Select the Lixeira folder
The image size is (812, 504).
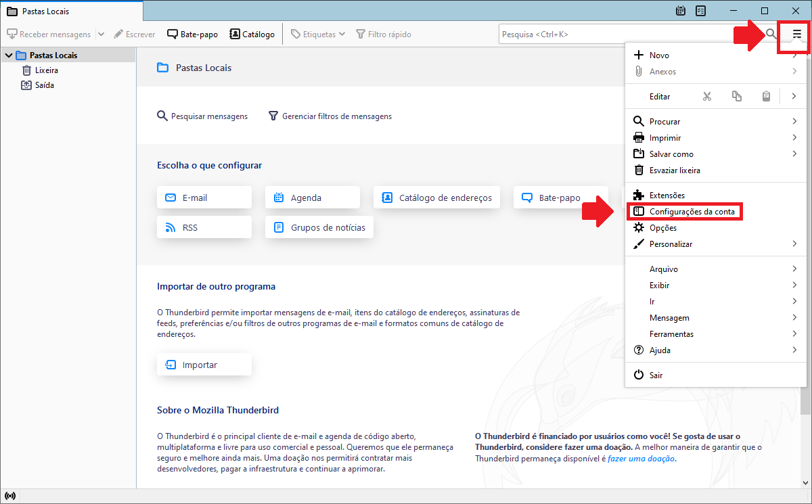[x=47, y=70]
